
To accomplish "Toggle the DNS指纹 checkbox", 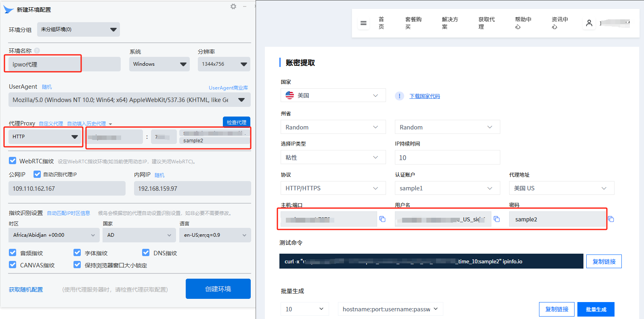I will point(146,253).
